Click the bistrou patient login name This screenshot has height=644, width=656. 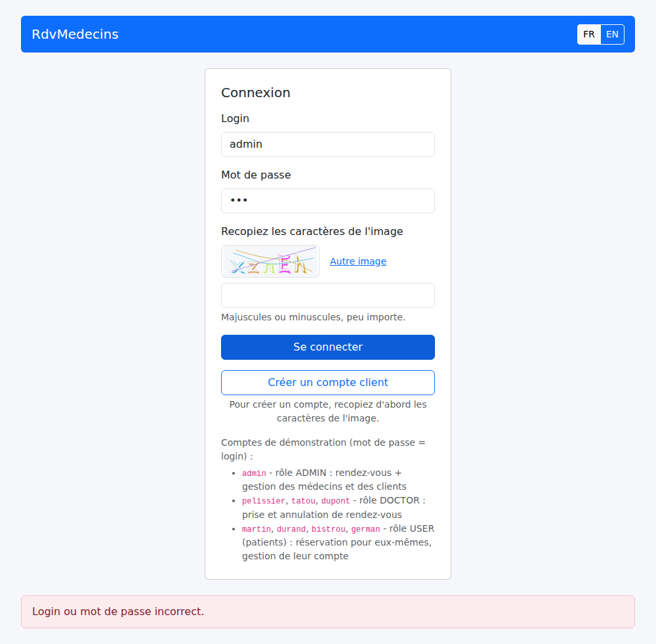pyautogui.click(x=329, y=529)
